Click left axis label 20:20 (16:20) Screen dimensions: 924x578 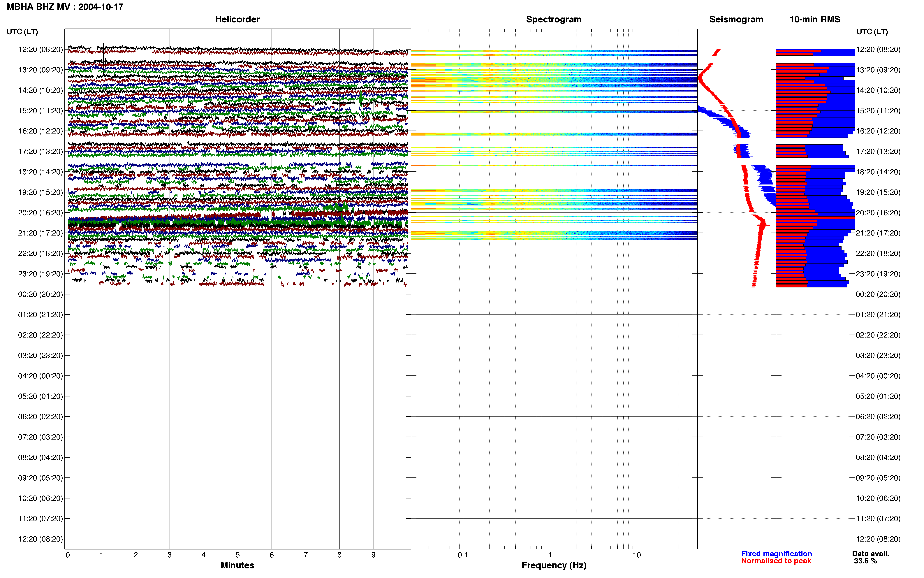point(41,212)
